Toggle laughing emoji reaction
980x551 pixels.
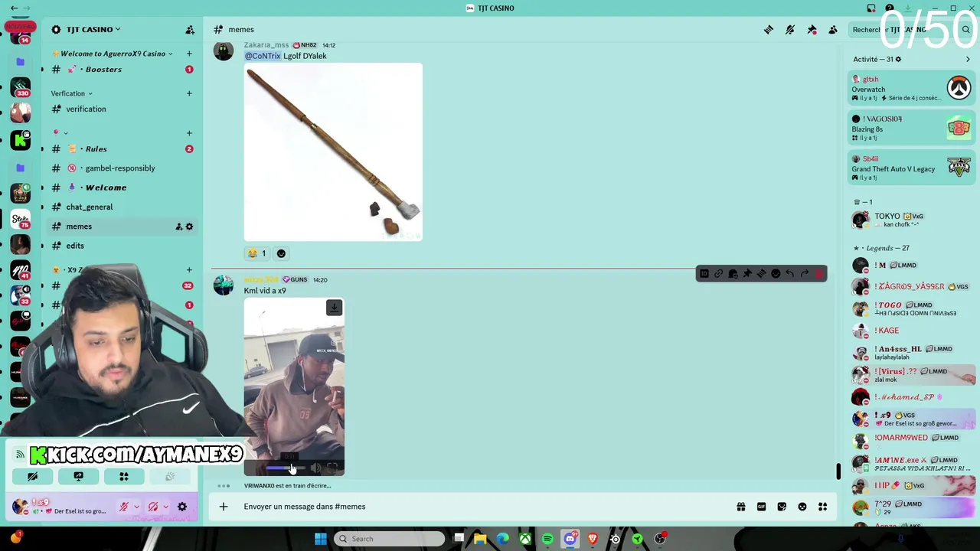[257, 253]
